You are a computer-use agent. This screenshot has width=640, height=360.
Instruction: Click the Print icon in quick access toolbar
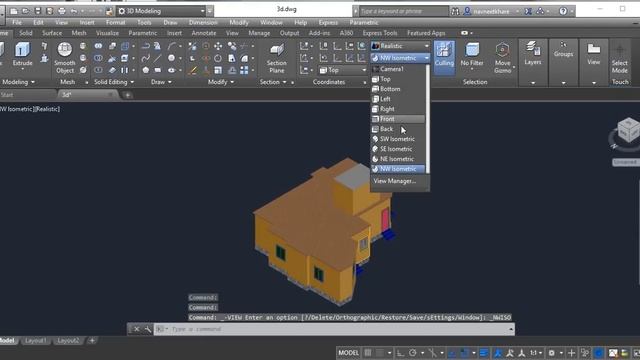62,11
